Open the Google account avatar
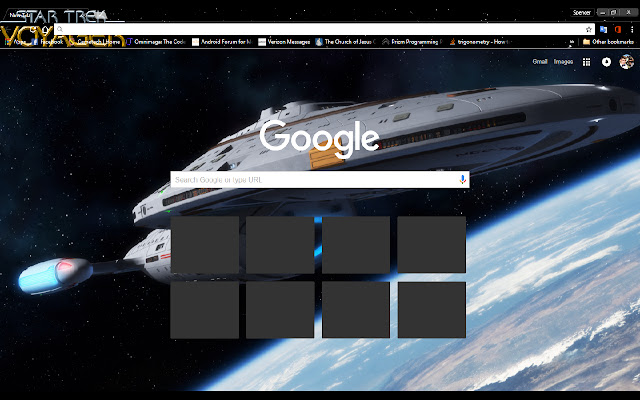 626,62
